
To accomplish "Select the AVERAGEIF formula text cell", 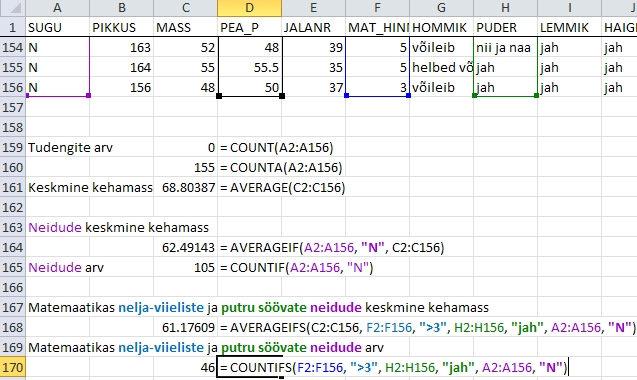I will point(332,247).
